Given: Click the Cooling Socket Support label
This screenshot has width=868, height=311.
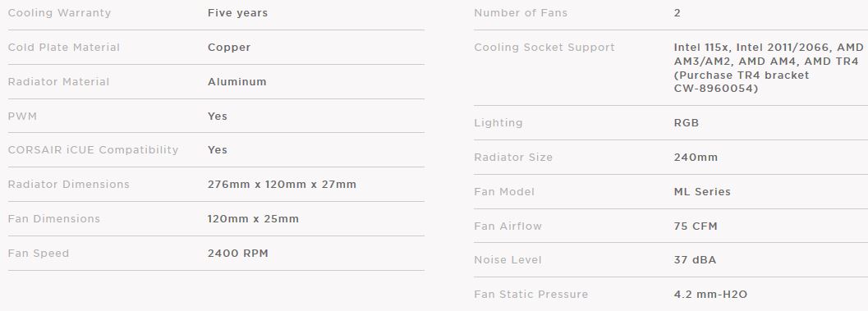Looking at the screenshot, I should click(x=544, y=47).
